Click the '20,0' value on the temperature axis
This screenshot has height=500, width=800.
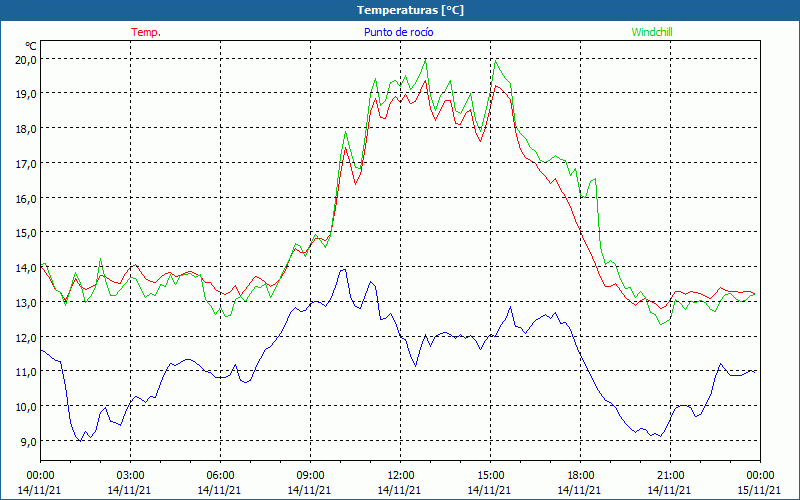[x=27, y=59]
